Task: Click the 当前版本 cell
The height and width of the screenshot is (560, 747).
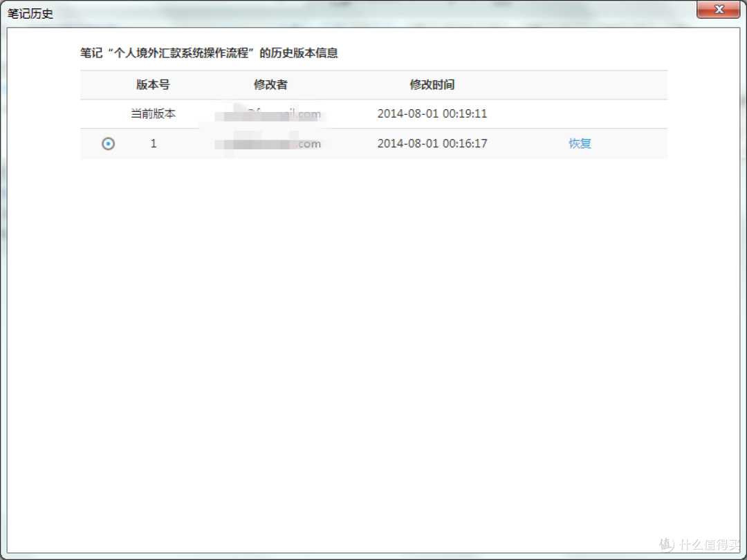Action: coord(153,114)
